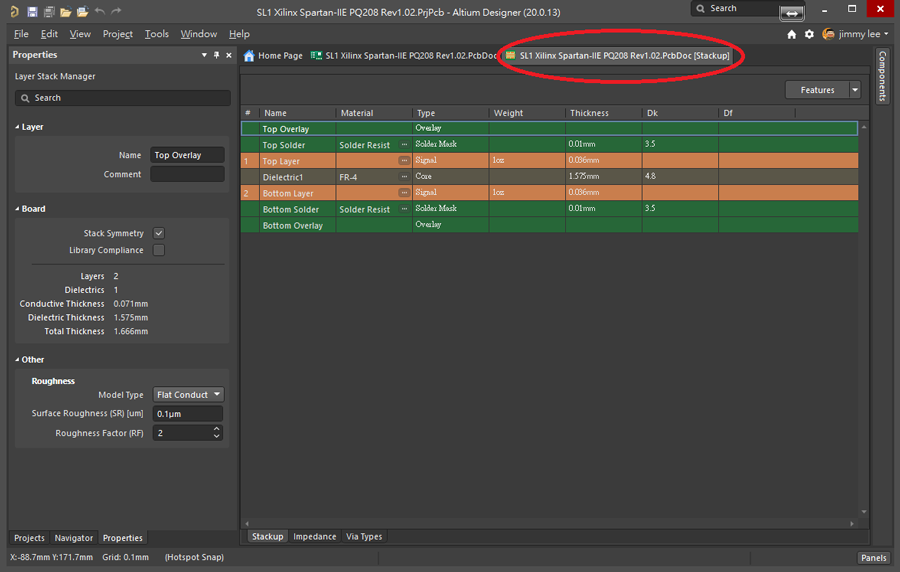Click the Save All documents icon
This screenshot has height=572, width=900.
point(49,12)
